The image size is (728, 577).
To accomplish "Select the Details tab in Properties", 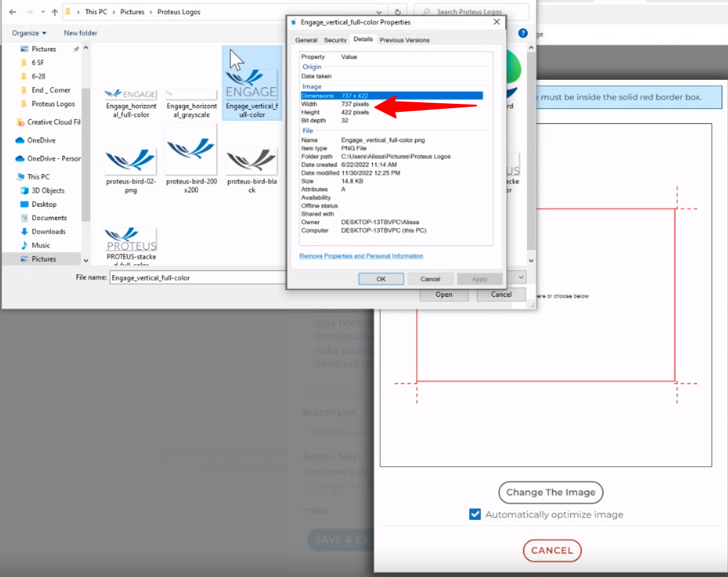I will (x=363, y=39).
